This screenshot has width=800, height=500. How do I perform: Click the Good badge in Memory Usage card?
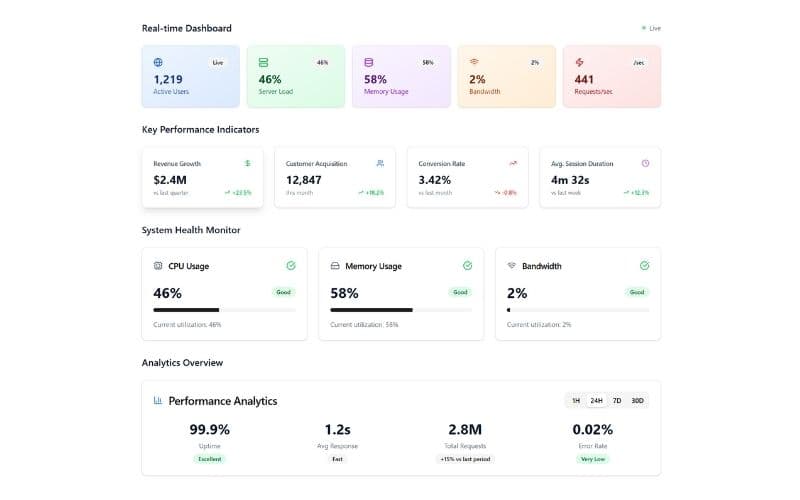[x=460, y=293]
